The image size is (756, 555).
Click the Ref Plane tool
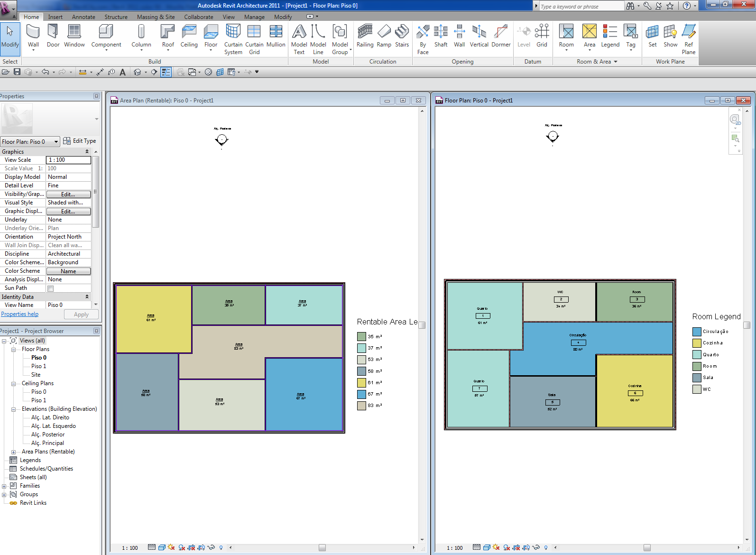689,40
